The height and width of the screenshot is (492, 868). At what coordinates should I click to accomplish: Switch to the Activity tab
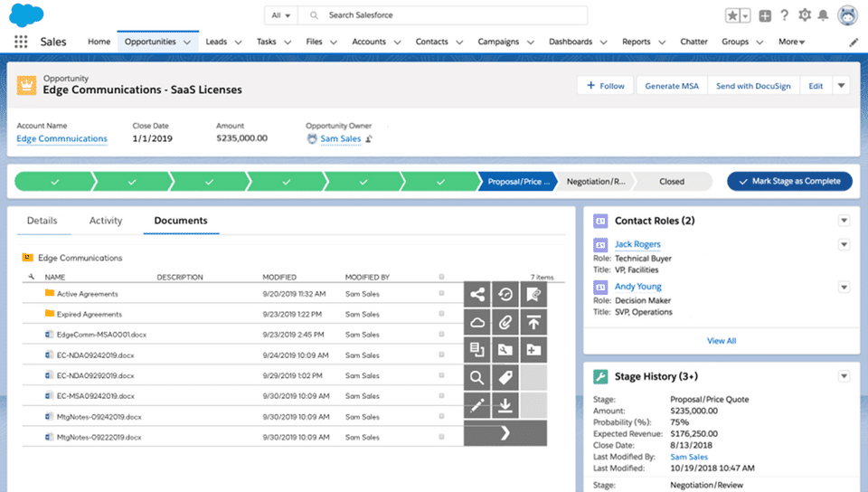coord(105,221)
